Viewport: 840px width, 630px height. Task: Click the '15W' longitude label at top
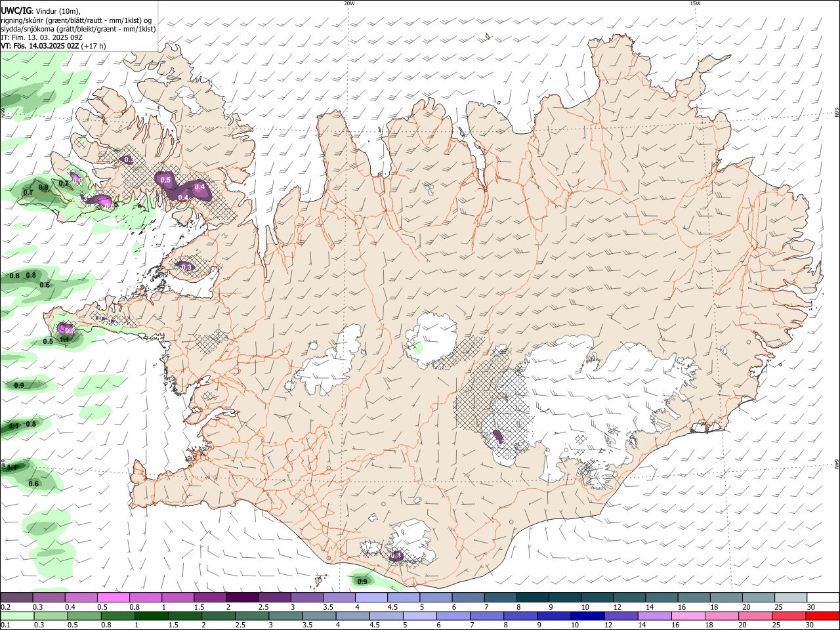(695, 3)
